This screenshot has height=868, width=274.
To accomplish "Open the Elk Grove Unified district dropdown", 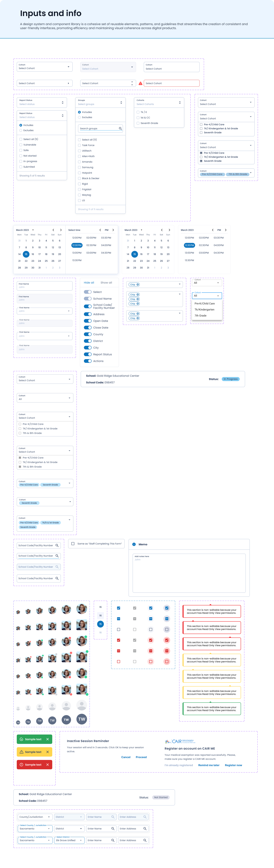I will tap(69, 840).
